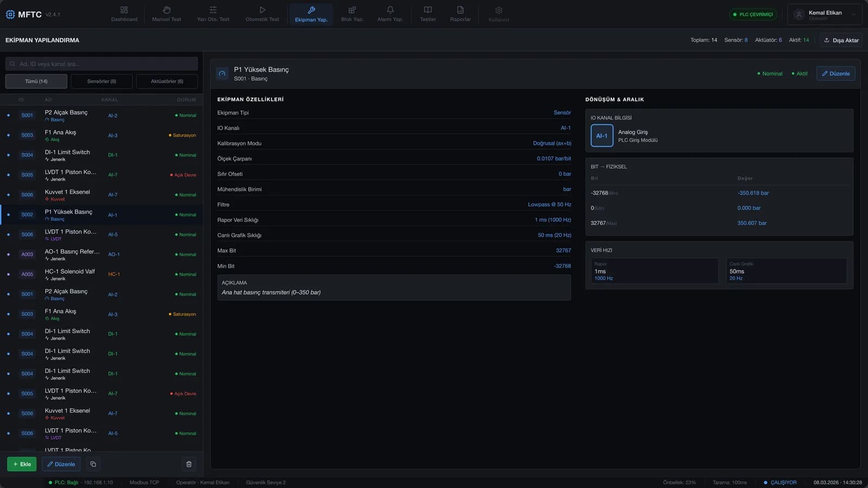The width and height of the screenshot is (868, 488).
Task: Click the Modbus TCP status entry
Action: 144,483
